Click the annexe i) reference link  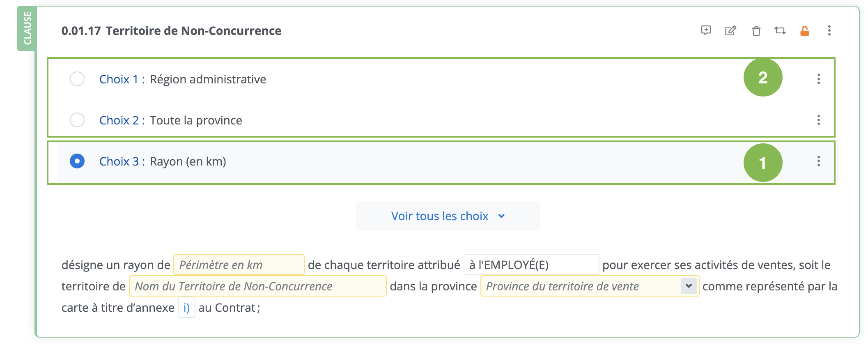pyautogui.click(x=186, y=308)
